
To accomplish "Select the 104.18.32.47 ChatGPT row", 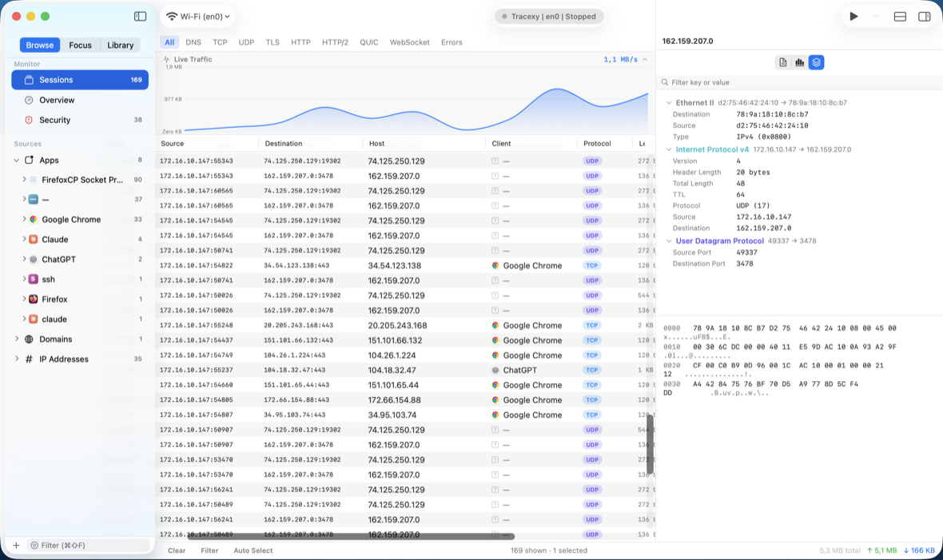I will pos(404,370).
